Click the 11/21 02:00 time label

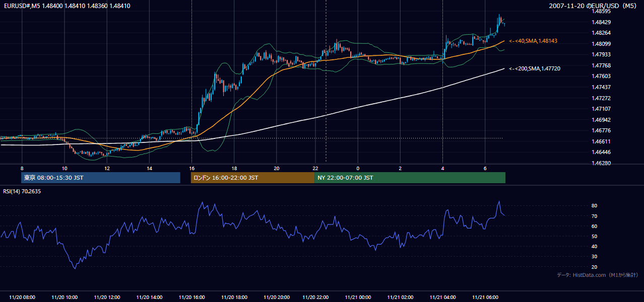click(x=400, y=297)
